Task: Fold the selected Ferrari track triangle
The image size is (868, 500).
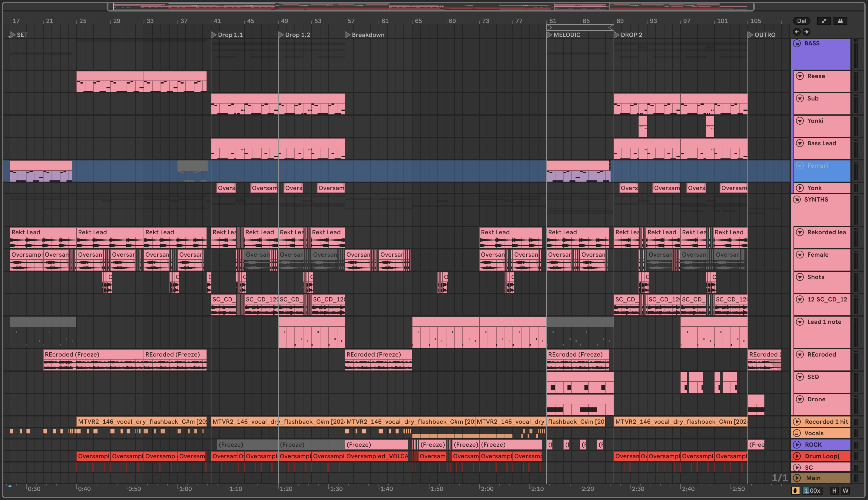Action: (x=800, y=166)
